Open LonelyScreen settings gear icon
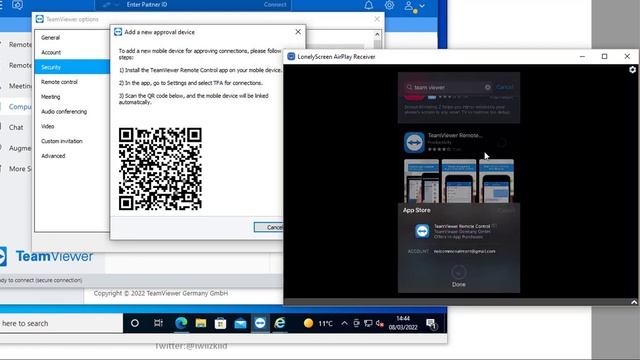Viewport: 640px width, 360px height. point(632,70)
